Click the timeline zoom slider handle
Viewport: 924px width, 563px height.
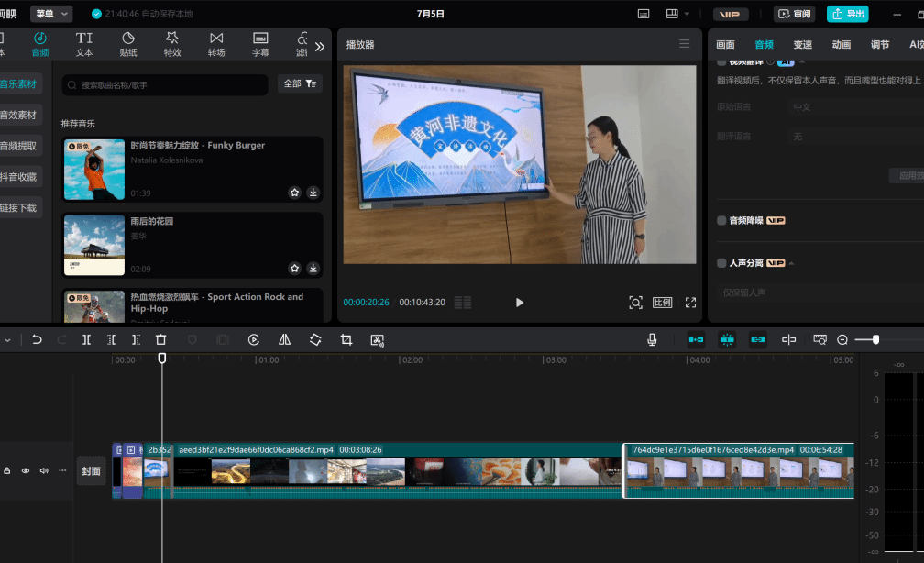tap(875, 339)
